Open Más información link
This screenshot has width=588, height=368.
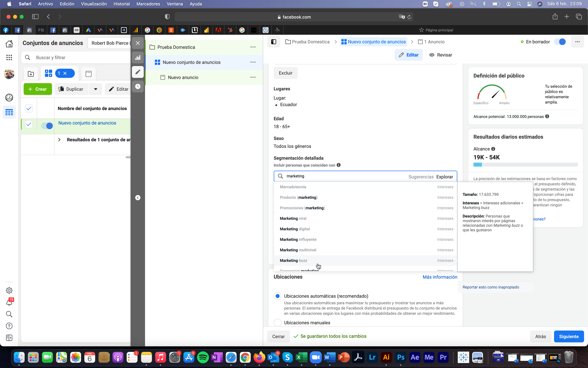click(440, 277)
